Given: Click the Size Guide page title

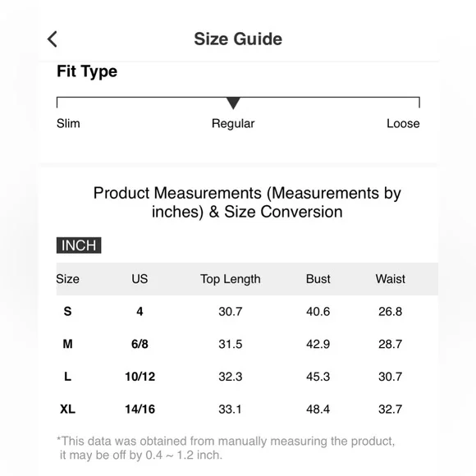Looking at the screenshot, I should coord(238,39).
